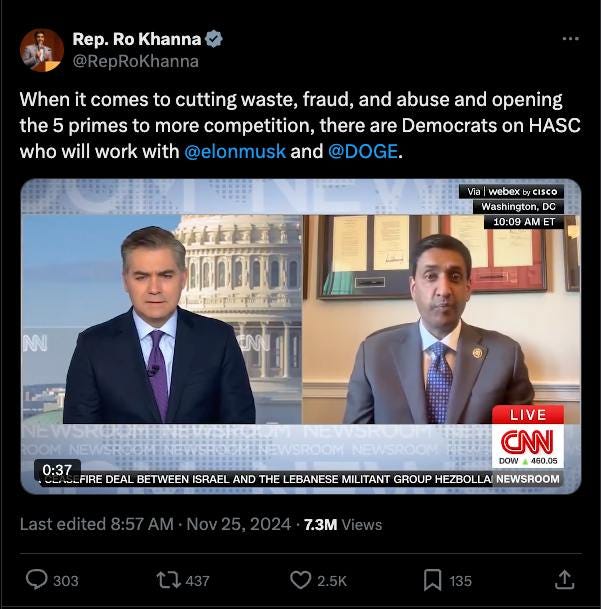Open Ro Khanna's profile avatar

pos(42,50)
